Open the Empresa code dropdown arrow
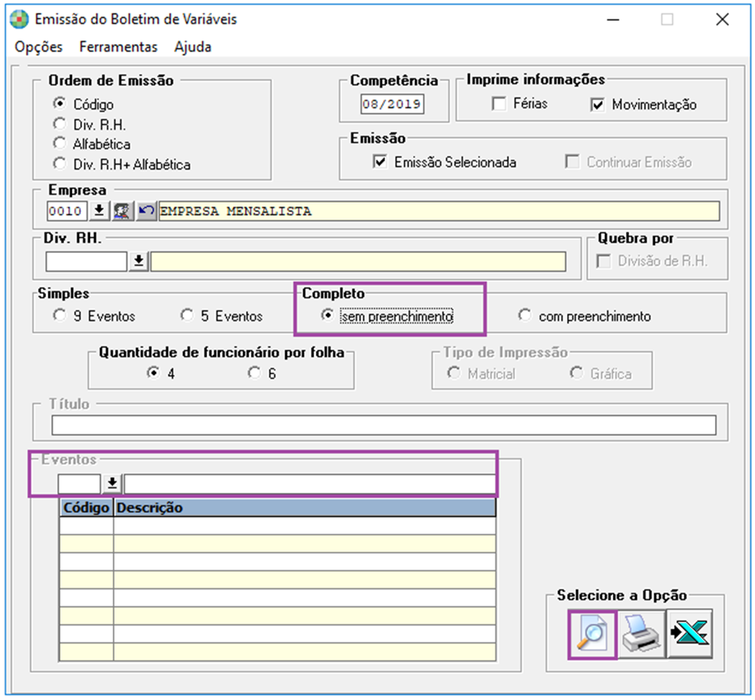 (99, 211)
